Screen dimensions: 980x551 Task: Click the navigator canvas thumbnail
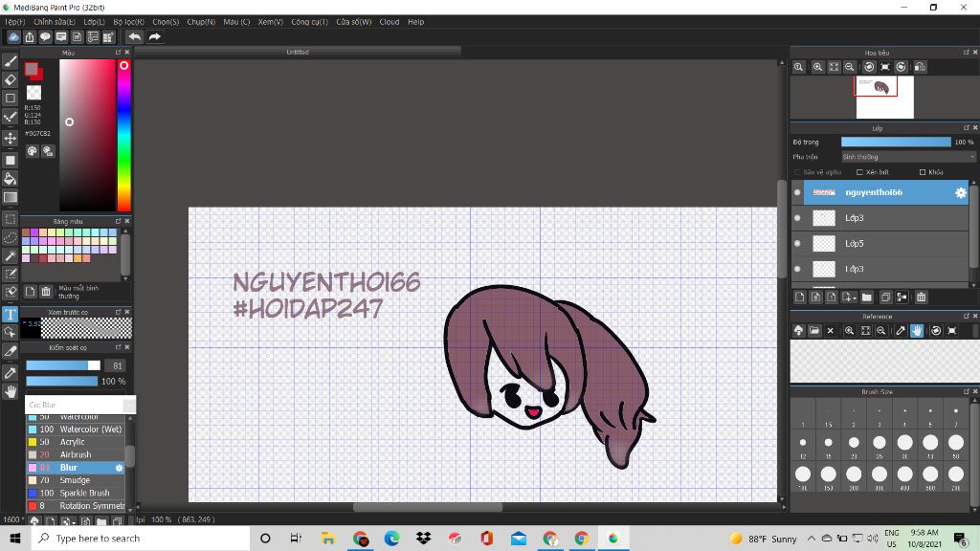point(884,97)
